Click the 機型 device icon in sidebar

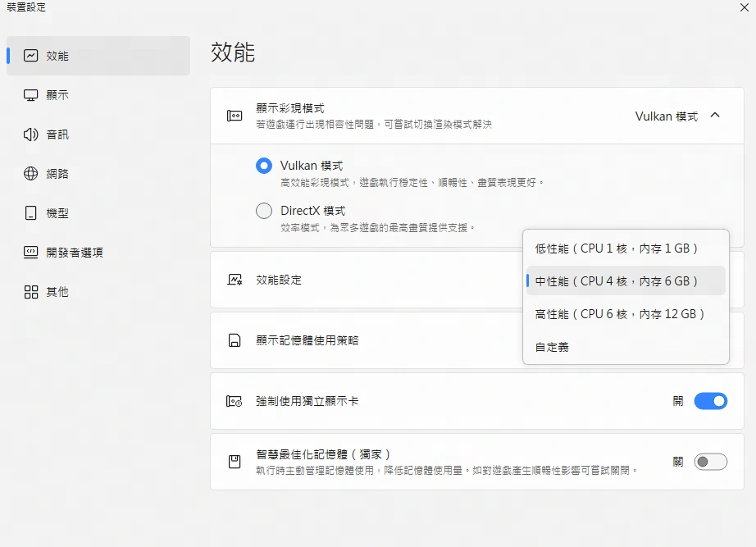31,213
